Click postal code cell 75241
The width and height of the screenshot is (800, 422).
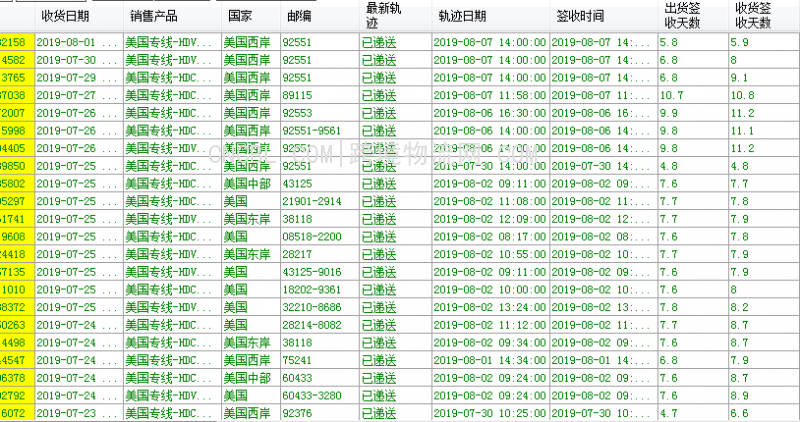tap(319, 360)
